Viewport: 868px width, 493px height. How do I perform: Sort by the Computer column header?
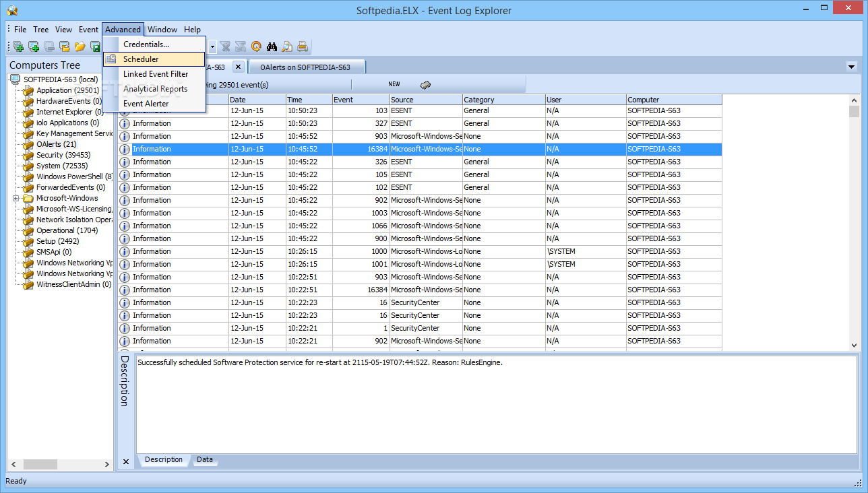coord(675,100)
